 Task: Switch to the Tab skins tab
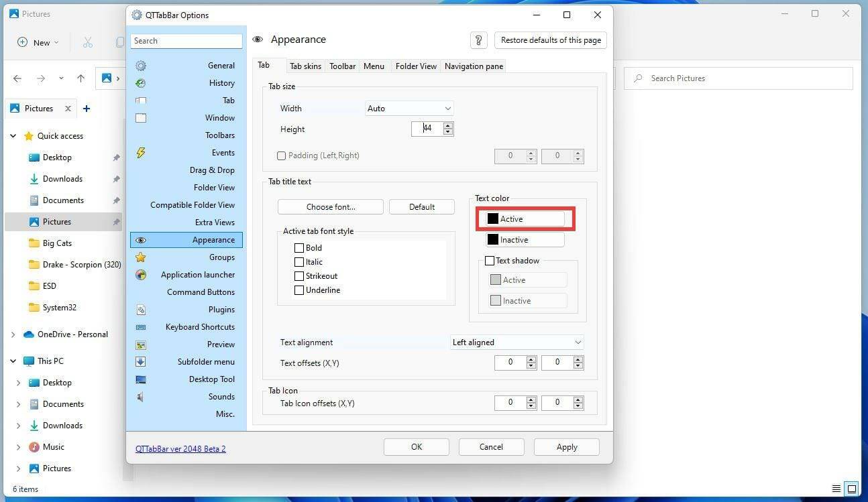coord(305,66)
